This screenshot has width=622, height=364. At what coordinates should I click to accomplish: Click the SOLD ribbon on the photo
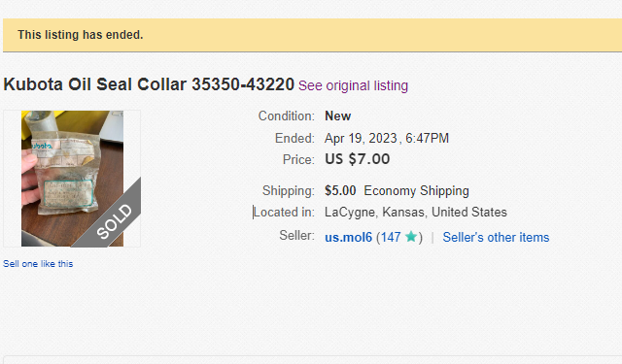[114, 221]
